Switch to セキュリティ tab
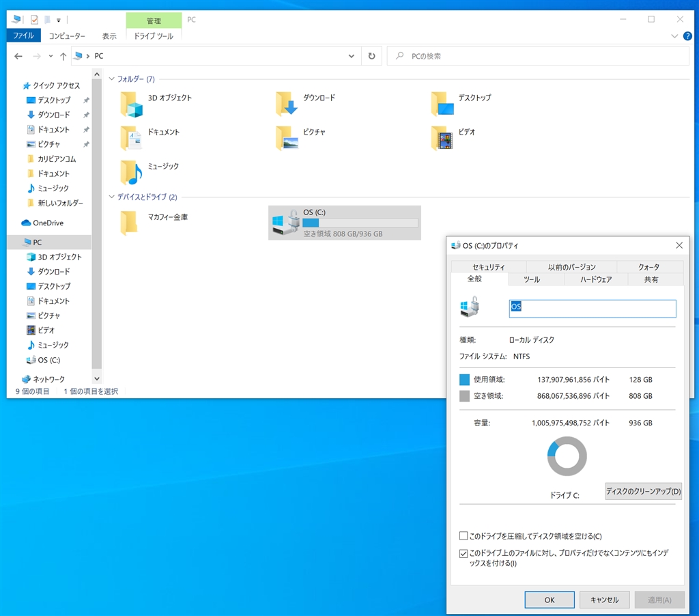Screen dimensions: 699x616 489,267
